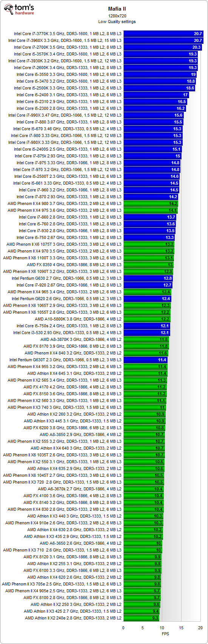Click the Intel Core i3-530 2.93 GHz label
This screenshot has height=644, width=208.
67,333
